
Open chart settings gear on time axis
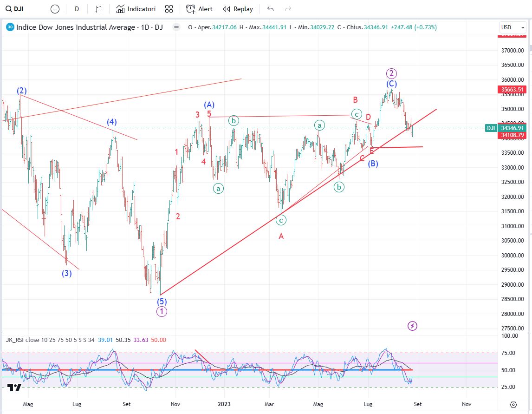coord(513,405)
